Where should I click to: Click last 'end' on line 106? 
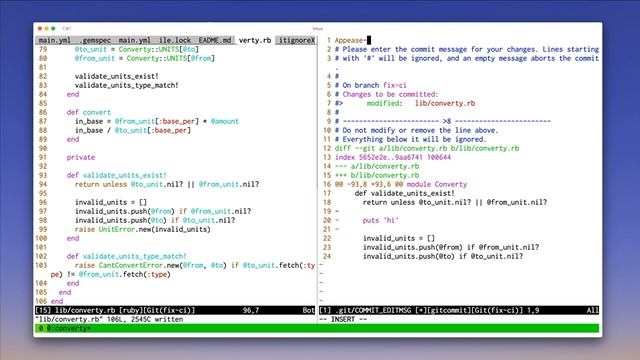tap(57, 301)
